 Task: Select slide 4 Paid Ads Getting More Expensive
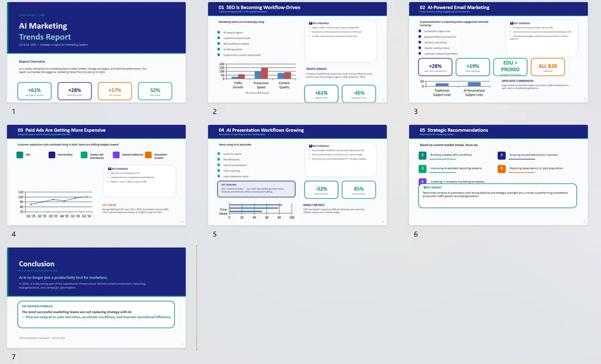[x=96, y=175]
